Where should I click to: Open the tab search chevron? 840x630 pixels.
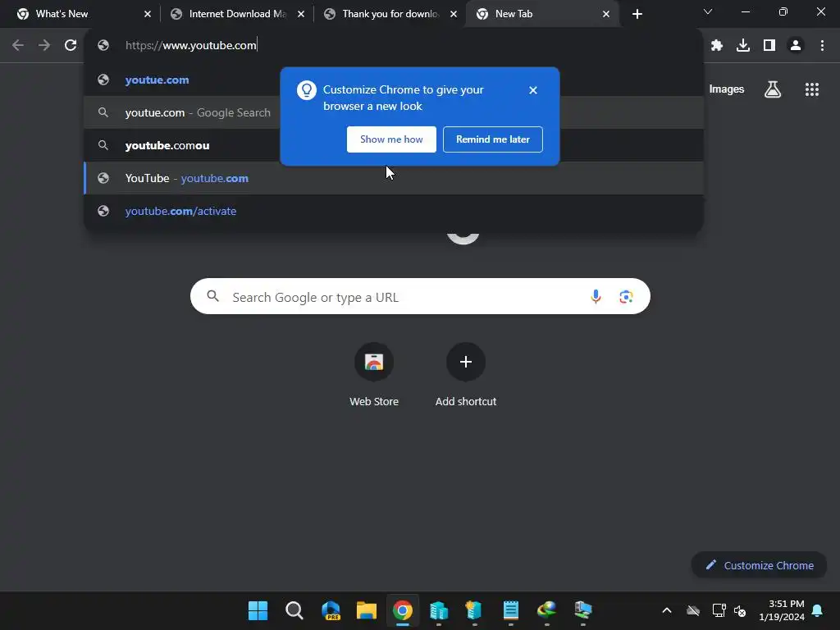(708, 11)
